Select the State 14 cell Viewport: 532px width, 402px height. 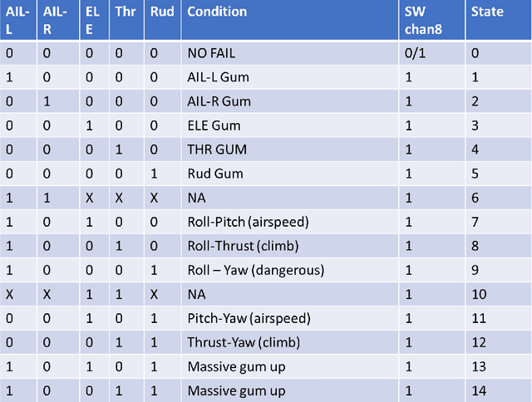(x=478, y=390)
